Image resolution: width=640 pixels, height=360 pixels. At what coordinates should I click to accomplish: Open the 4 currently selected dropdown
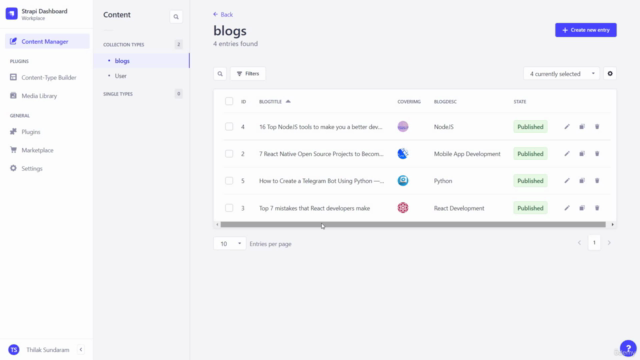(562, 74)
